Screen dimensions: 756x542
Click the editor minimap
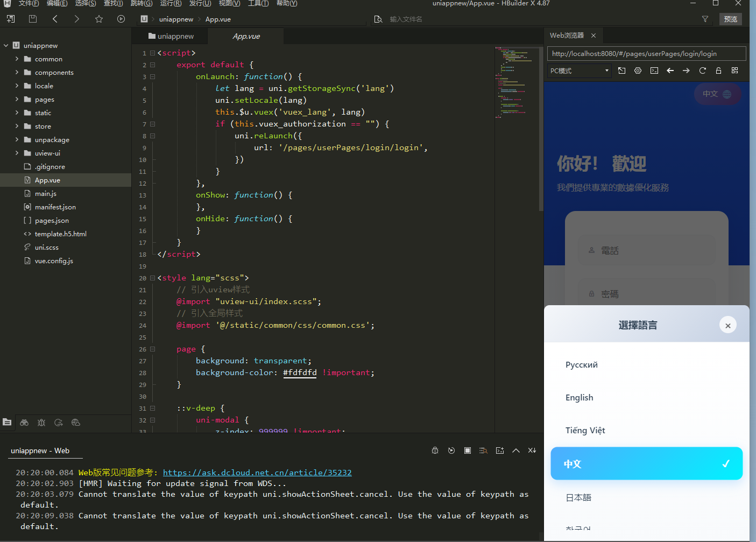click(515, 82)
